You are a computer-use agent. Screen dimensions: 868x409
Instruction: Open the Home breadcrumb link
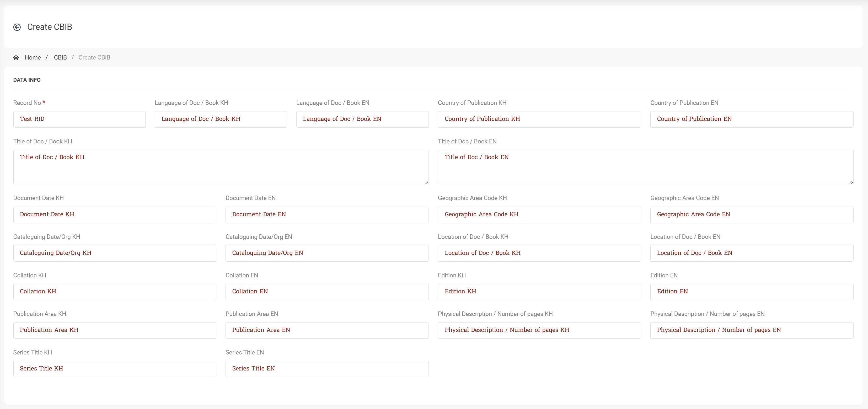click(x=33, y=58)
